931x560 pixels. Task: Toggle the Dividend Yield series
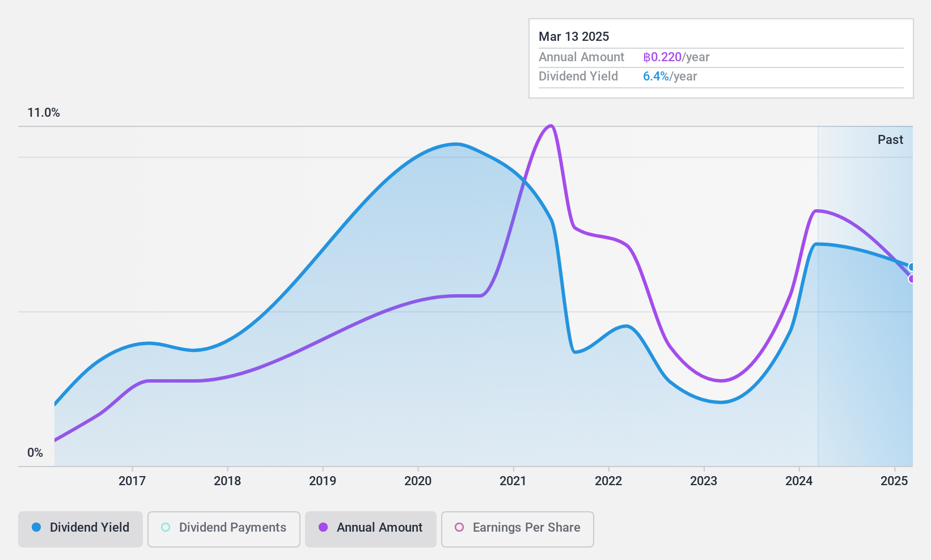pyautogui.click(x=81, y=529)
